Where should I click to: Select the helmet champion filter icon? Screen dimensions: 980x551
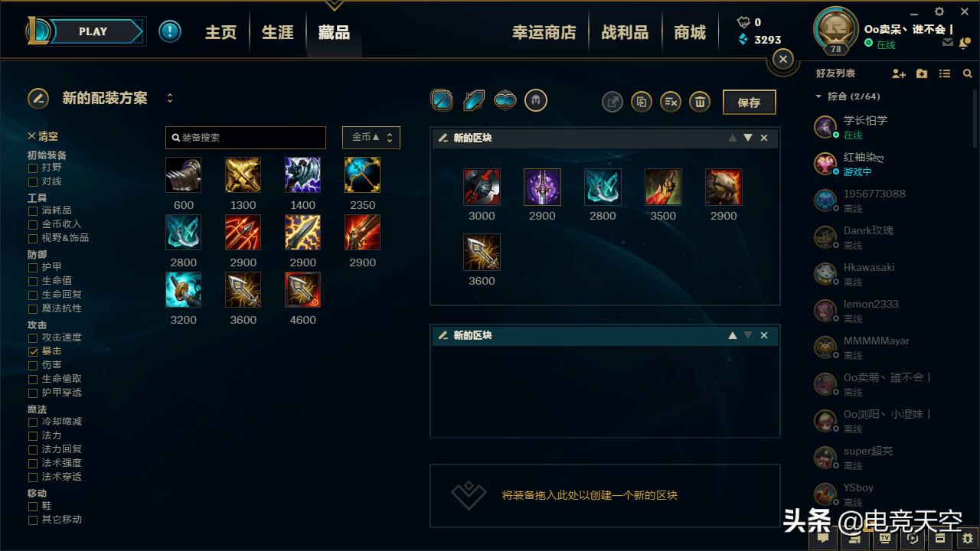536,100
